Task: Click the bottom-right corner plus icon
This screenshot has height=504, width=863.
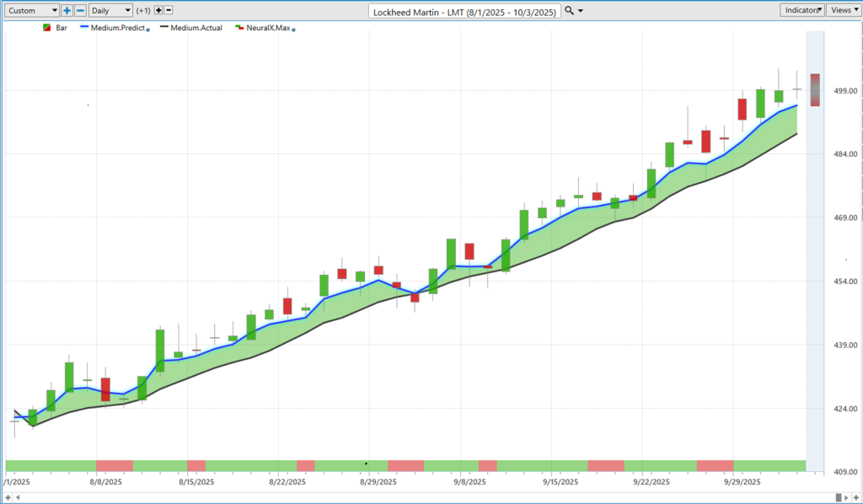Action: (856, 498)
